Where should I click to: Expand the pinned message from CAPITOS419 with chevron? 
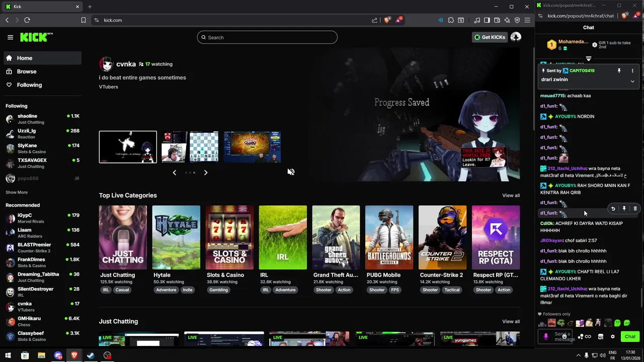(632, 81)
